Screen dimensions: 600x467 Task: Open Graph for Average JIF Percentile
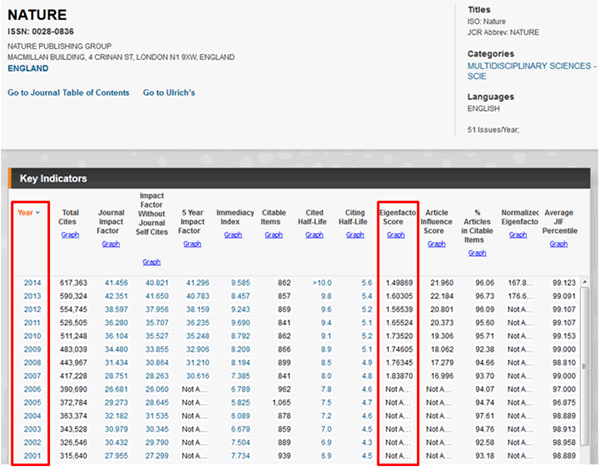point(558,244)
